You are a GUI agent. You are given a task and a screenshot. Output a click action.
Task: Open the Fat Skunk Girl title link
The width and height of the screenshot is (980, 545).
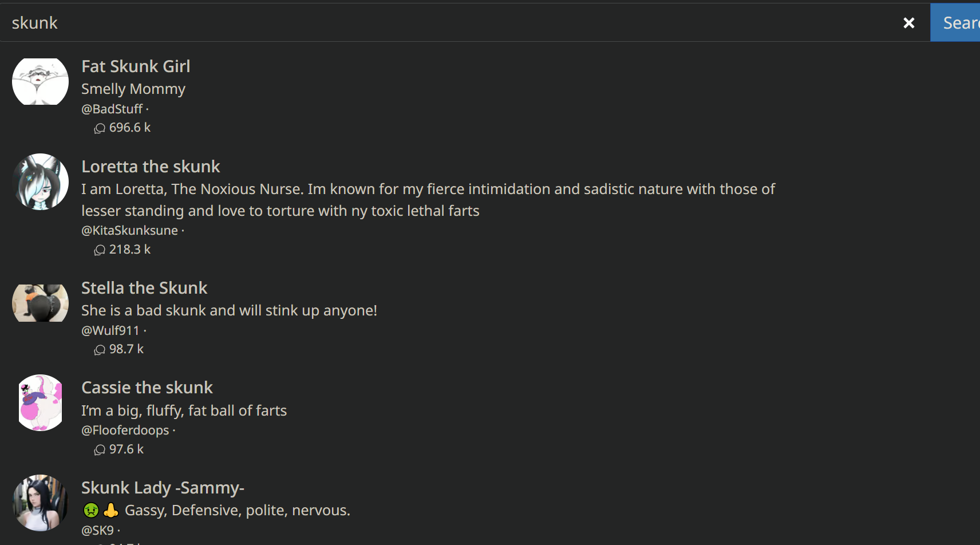click(136, 66)
